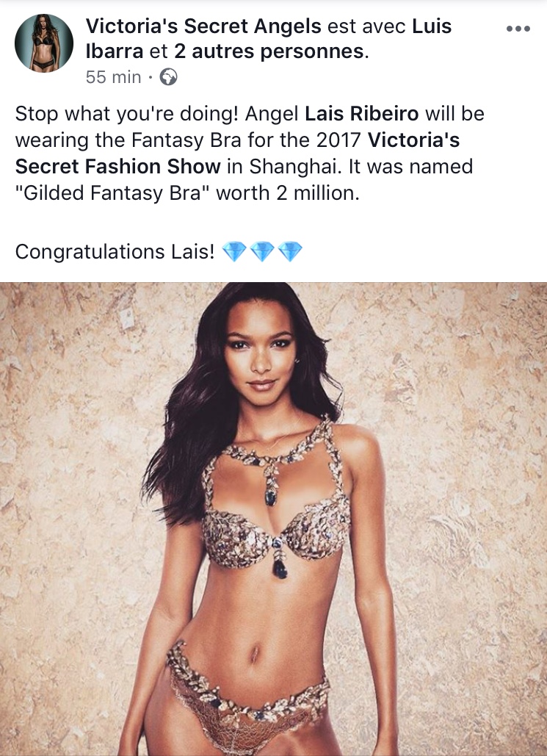547x756 pixels.
Task: Tap the last diamond emoji
Action: coord(290,252)
